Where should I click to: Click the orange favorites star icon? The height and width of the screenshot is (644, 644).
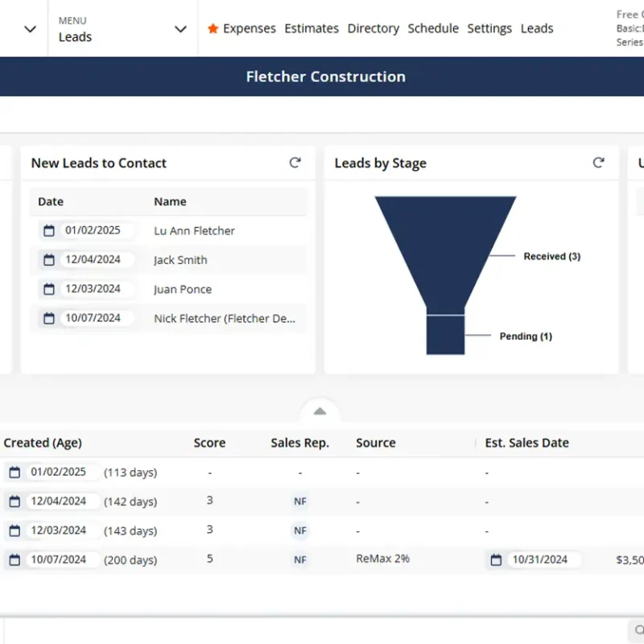click(213, 28)
